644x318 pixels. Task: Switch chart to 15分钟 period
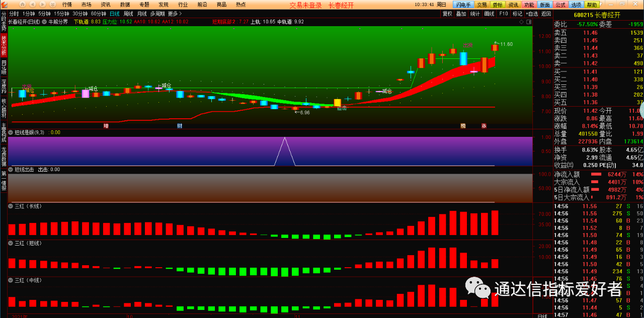[61, 14]
